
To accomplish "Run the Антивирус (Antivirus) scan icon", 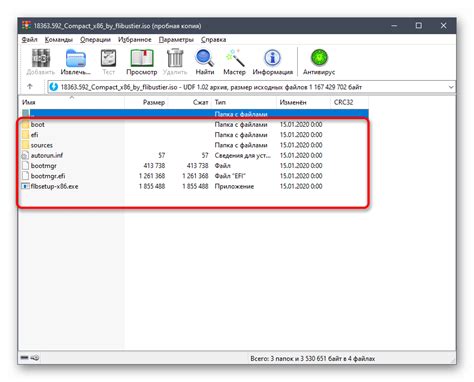I will [x=319, y=57].
